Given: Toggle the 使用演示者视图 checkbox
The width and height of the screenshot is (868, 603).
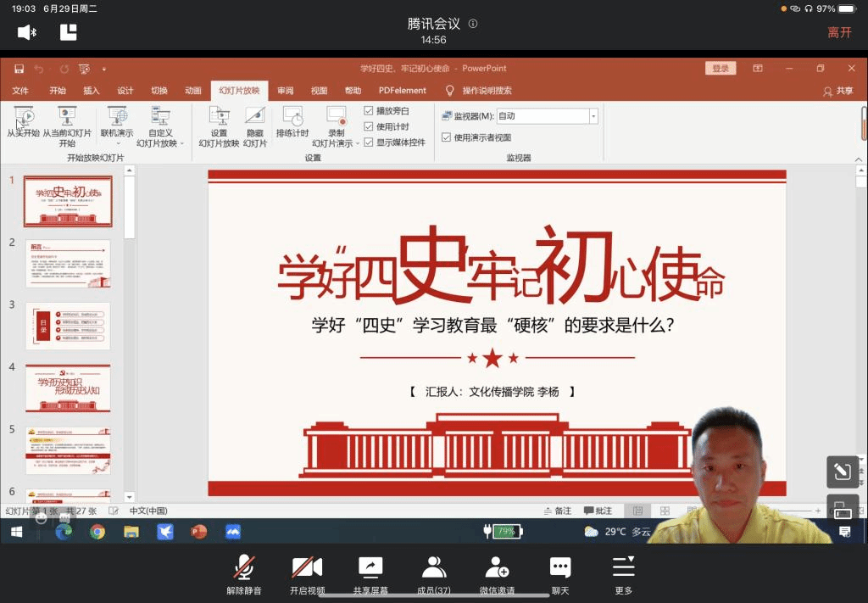Looking at the screenshot, I should [x=447, y=137].
